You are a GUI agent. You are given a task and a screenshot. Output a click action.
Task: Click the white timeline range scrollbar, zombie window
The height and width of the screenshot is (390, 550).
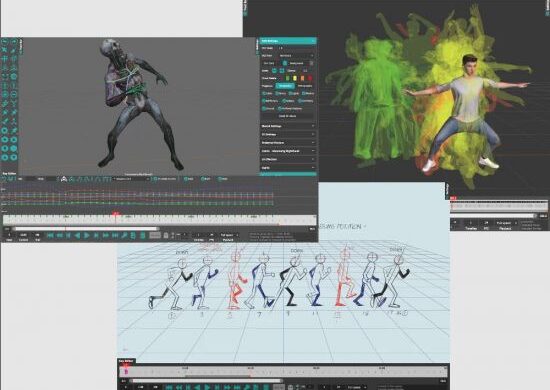(86, 229)
